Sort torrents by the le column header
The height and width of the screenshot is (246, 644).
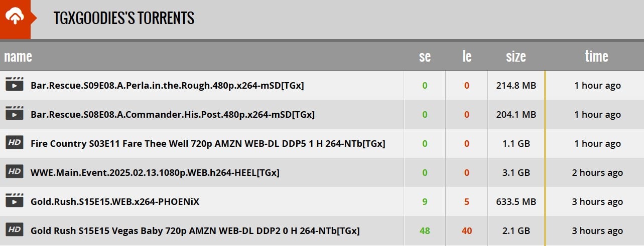467,57
